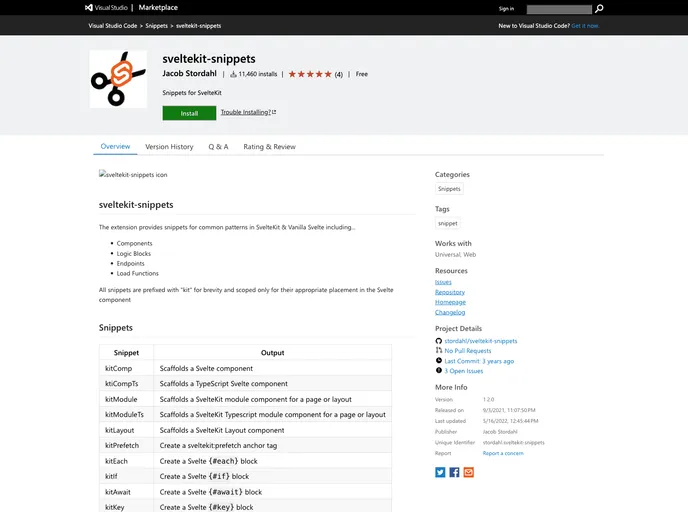Click the Visual Studio logo icon

click(x=89, y=7)
